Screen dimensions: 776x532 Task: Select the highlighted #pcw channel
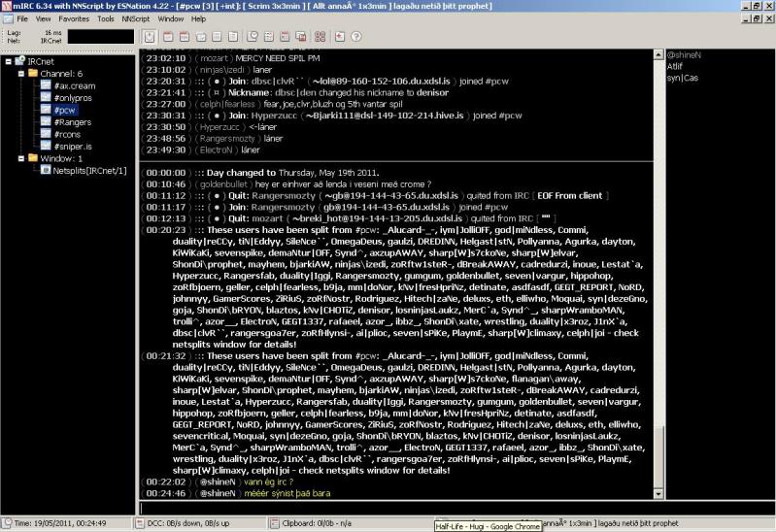[65, 110]
